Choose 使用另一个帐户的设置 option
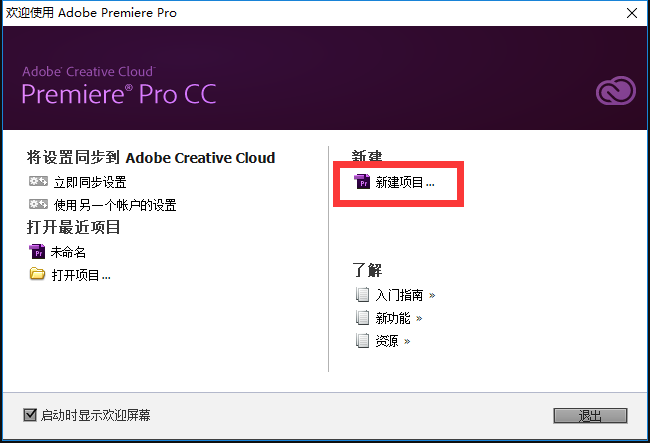This screenshot has width=650, height=443. tap(115, 205)
